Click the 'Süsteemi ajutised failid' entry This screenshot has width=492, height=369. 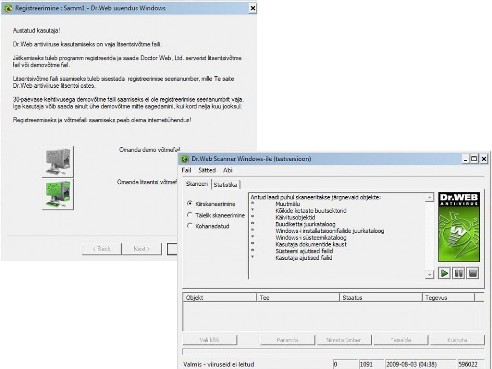(x=304, y=251)
